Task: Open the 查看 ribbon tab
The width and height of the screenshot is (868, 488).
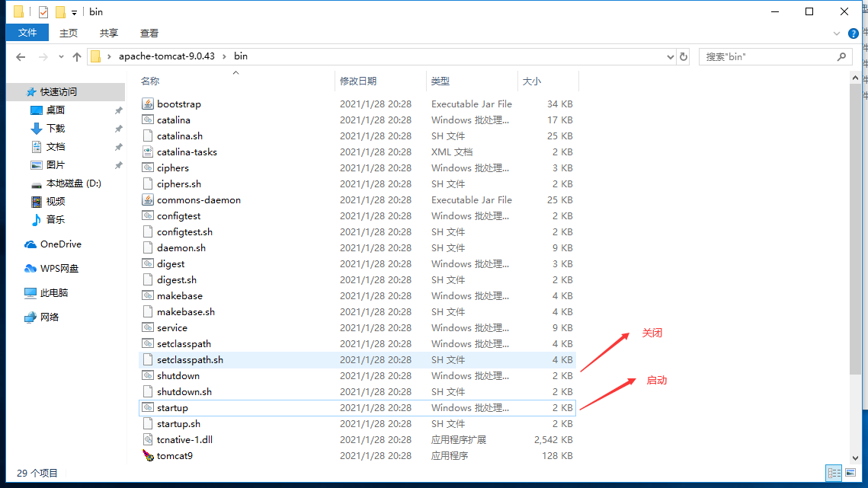Action: [149, 33]
